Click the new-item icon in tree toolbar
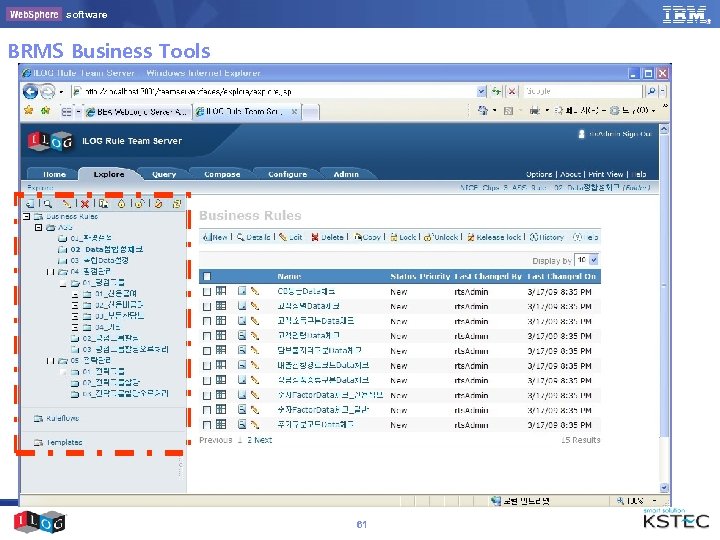The width and height of the screenshot is (720, 540). 30,203
